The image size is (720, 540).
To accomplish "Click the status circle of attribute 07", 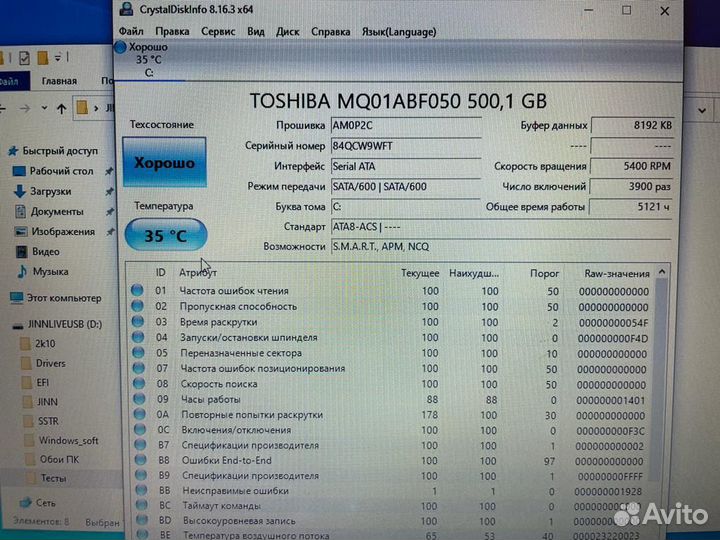I will (139, 368).
